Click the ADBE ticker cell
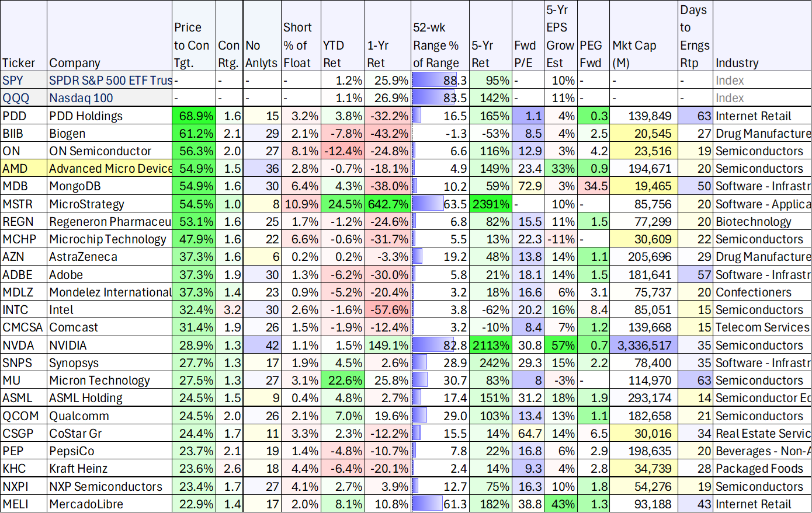Viewport: 812px width, 513px height. (x=24, y=274)
